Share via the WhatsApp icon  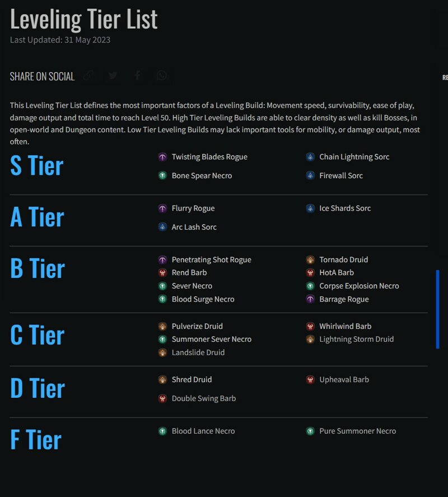point(161,76)
